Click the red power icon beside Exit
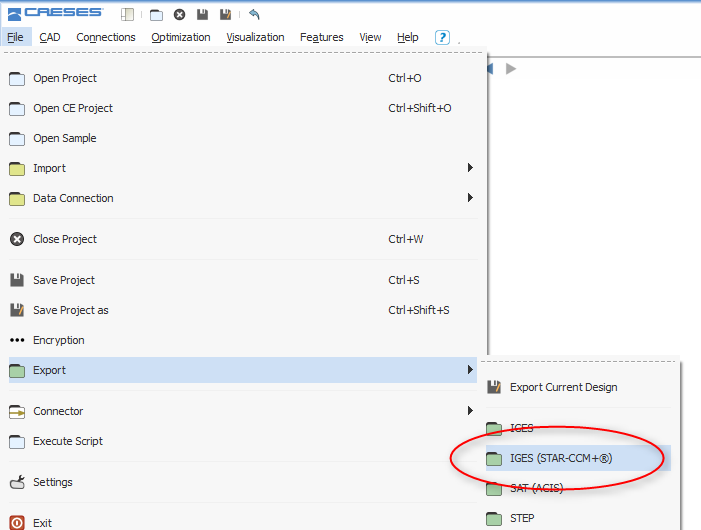 [17, 522]
